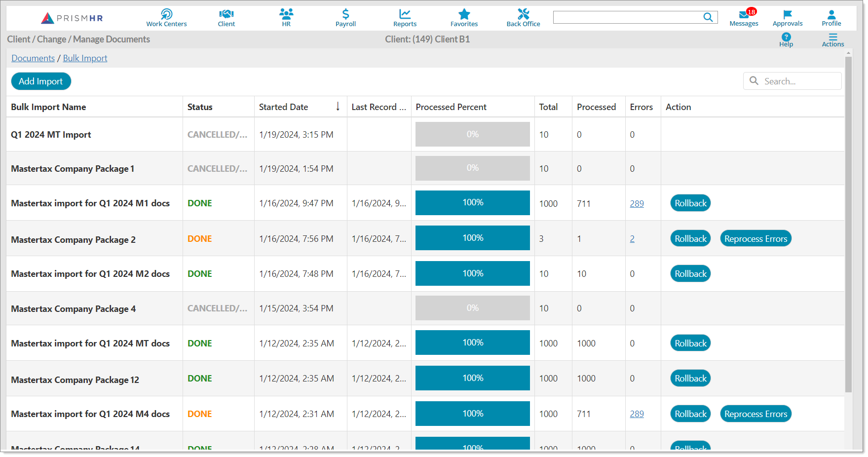Image resolution: width=868 pixels, height=457 pixels.
Task: Select Mastertax Company Package 4 row name
Action: pos(73,309)
